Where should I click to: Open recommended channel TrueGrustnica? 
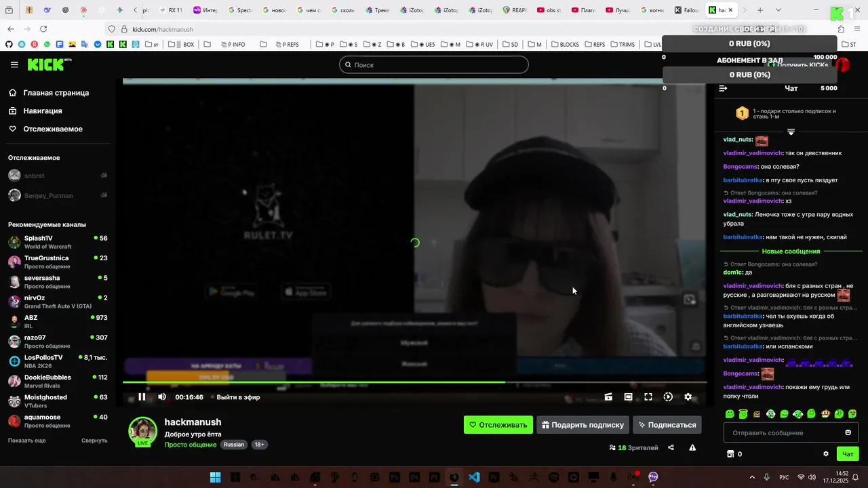point(58,262)
